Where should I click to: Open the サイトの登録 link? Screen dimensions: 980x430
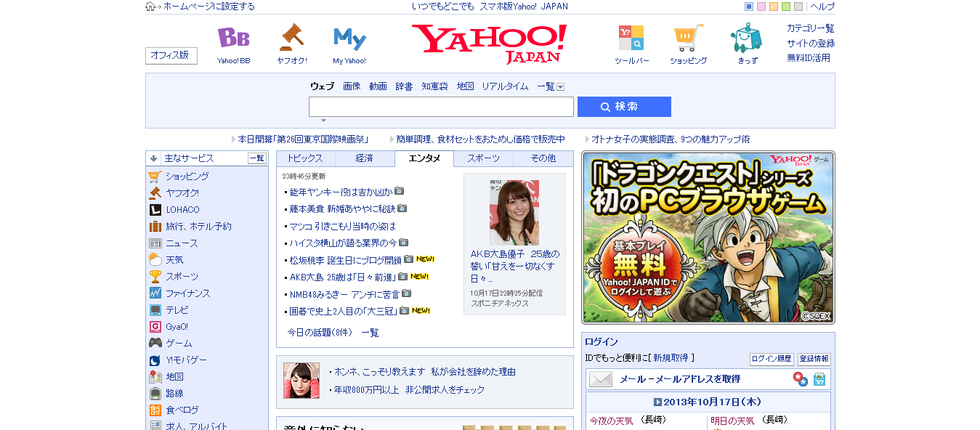pyautogui.click(x=811, y=44)
